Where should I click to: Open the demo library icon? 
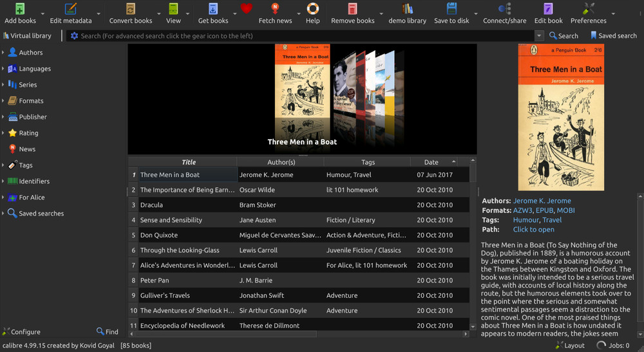(408, 8)
